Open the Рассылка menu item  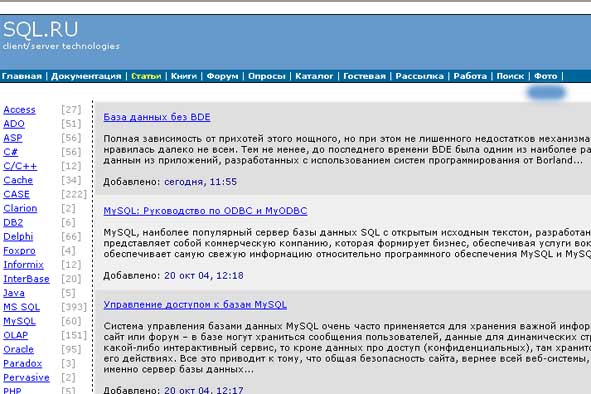tap(420, 76)
